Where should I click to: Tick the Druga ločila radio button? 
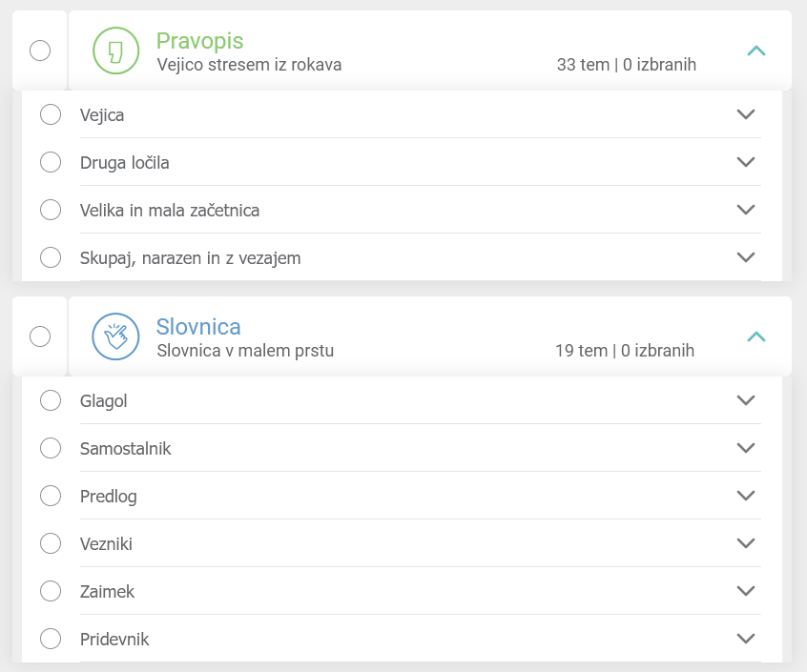[x=51, y=162]
